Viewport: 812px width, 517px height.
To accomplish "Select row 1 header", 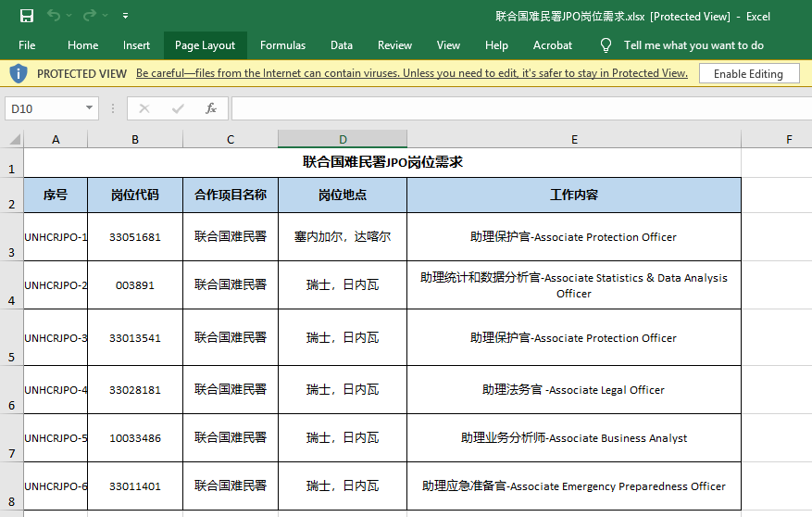I will point(11,163).
